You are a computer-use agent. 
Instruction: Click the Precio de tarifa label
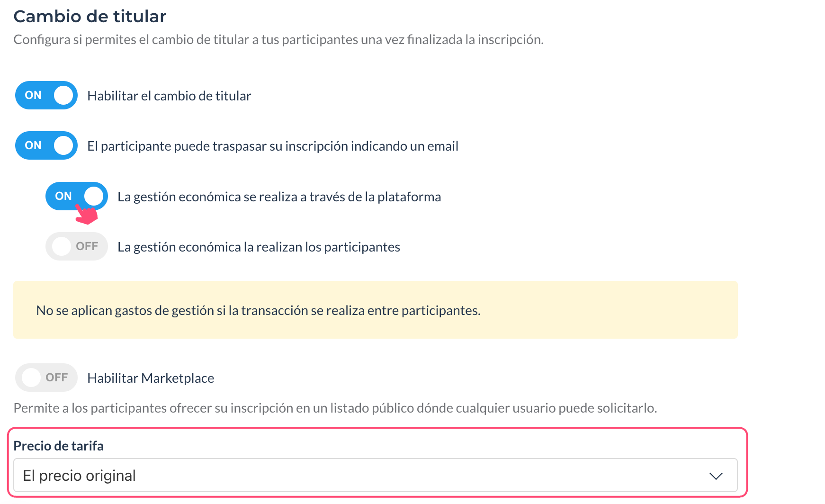[59, 446]
